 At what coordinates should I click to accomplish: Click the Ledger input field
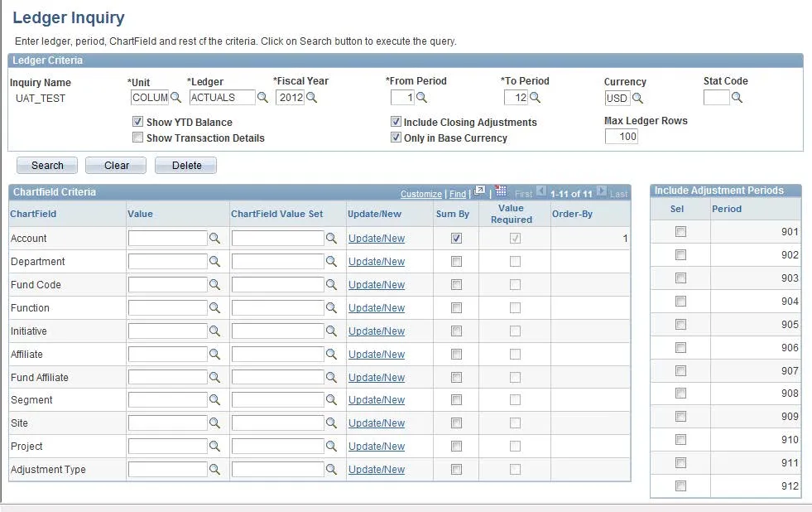pyautogui.click(x=222, y=98)
